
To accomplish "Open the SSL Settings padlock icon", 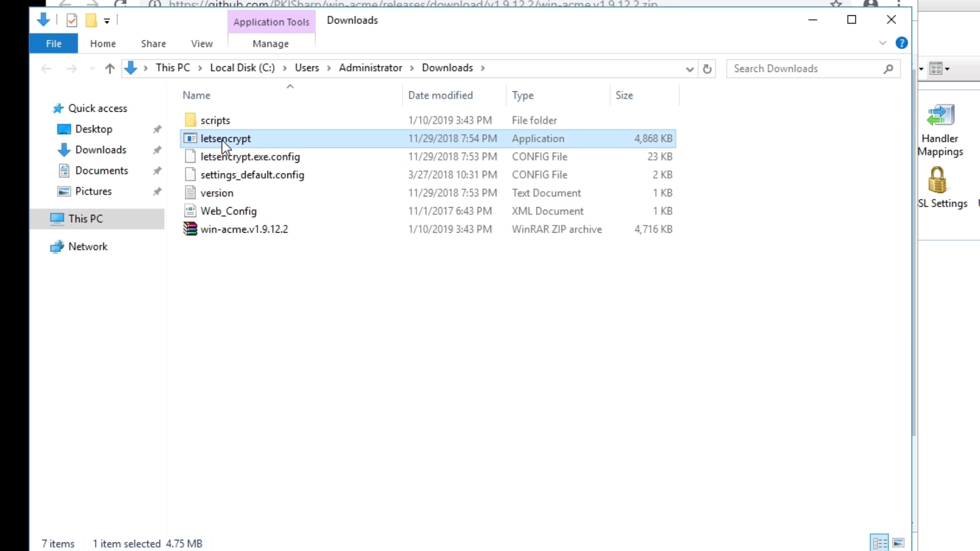I will (x=938, y=181).
